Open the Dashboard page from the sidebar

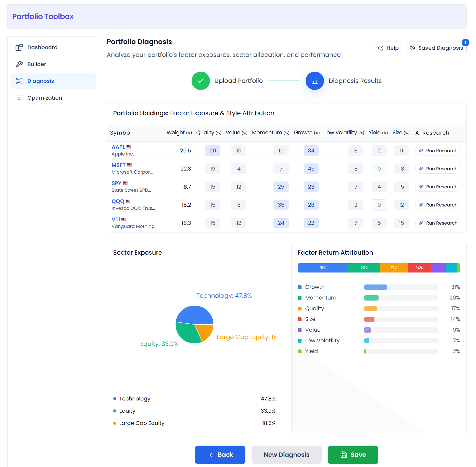(53, 47)
